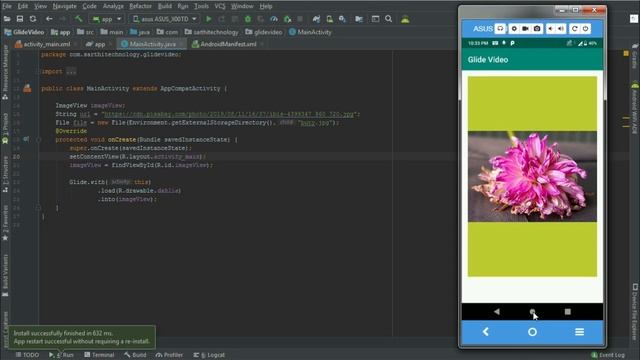Click the Android head icon in the toolbar
This screenshot has width=640, height=360.
[405, 19]
